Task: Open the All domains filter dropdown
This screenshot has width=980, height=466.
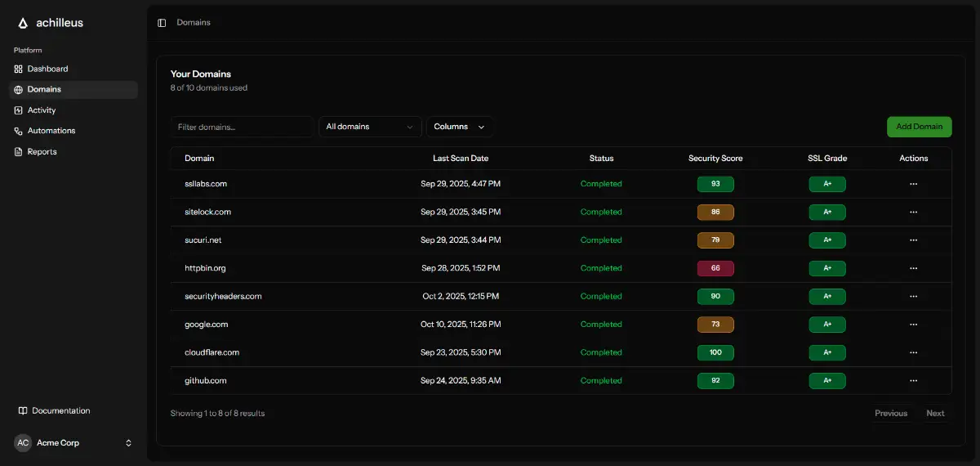Action: [x=370, y=127]
